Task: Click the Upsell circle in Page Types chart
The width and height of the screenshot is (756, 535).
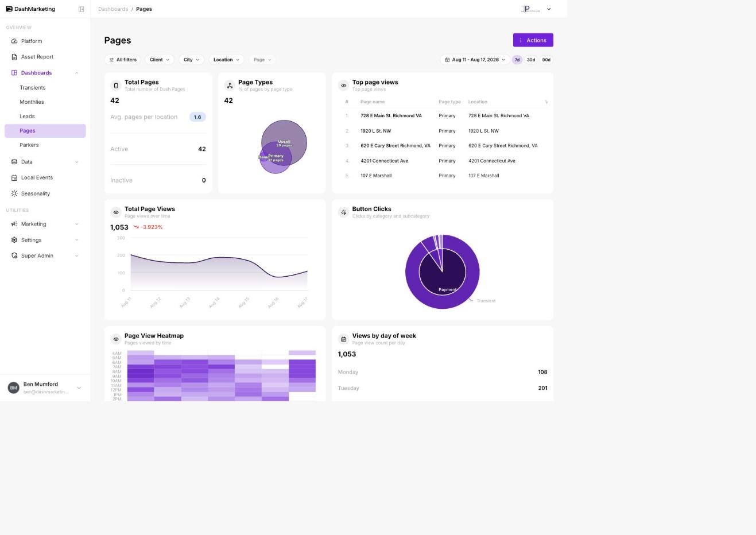Action: 285,134
